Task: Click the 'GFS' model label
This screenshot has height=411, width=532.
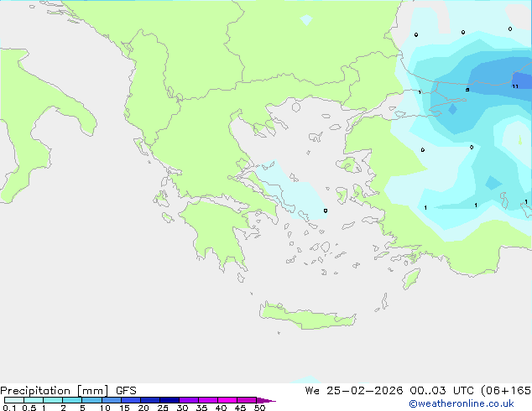Action: click(x=126, y=391)
